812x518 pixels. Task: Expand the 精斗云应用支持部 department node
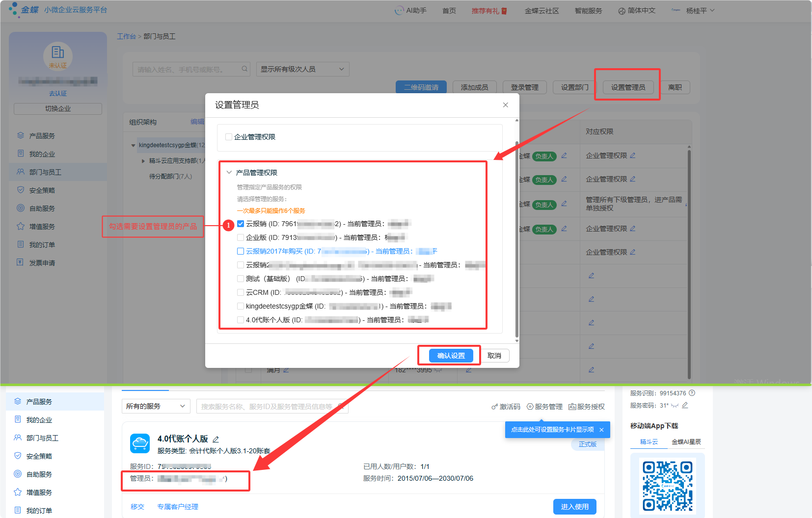143,161
